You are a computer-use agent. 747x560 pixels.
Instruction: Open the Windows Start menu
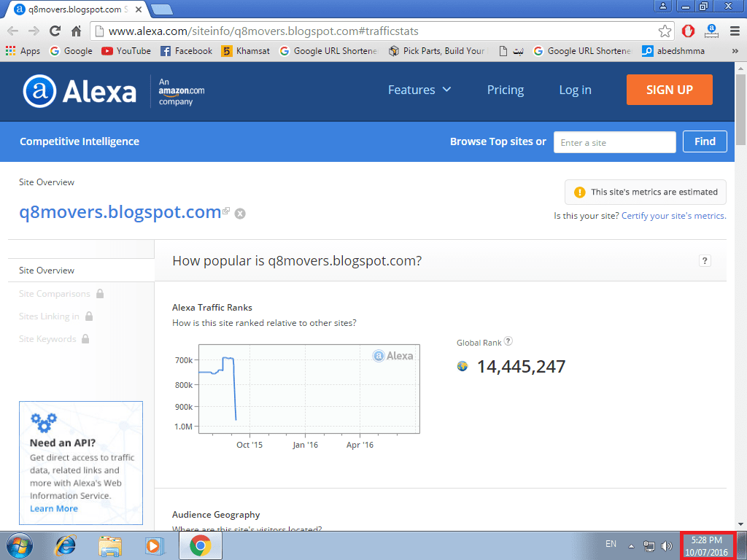(x=20, y=545)
